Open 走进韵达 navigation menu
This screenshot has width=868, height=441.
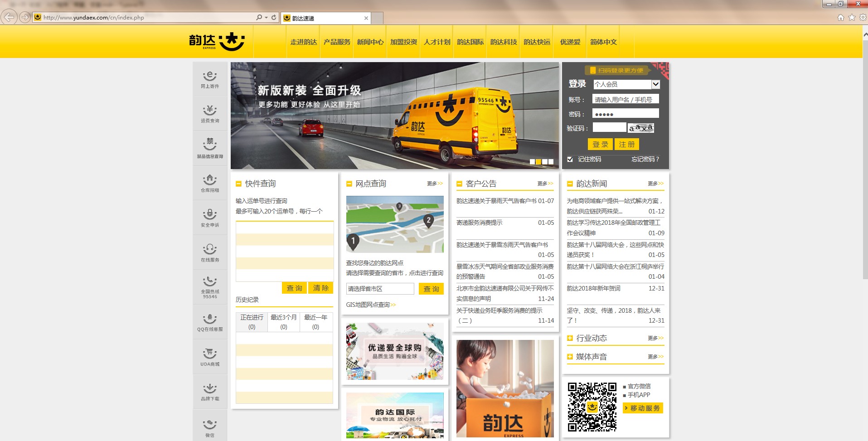coord(303,42)
